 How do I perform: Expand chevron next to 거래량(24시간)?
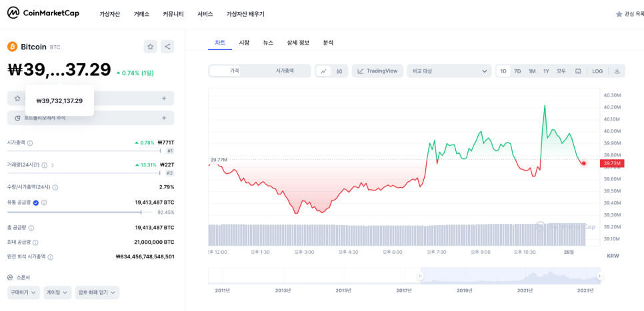(53, 165)
